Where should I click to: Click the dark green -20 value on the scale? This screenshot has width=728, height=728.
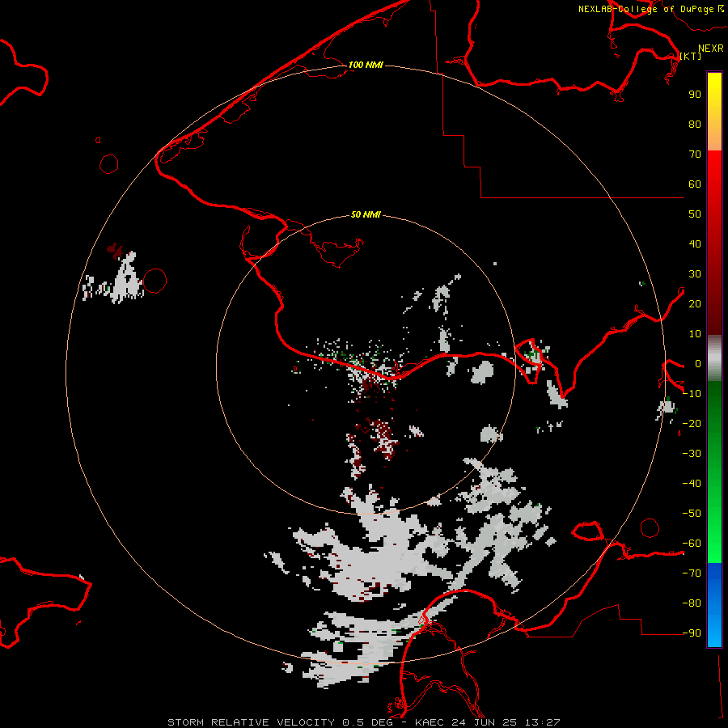[x=692, y=423]
